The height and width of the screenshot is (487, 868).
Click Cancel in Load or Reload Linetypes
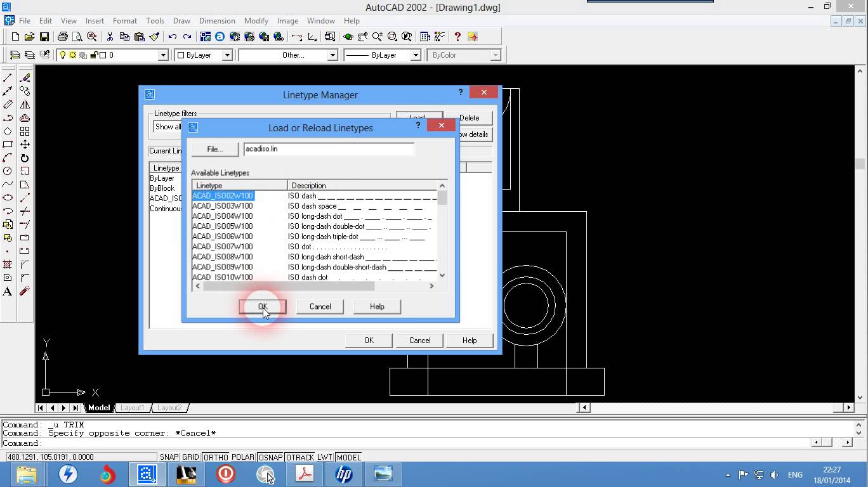pyautogui.click(x=320, y=306)
